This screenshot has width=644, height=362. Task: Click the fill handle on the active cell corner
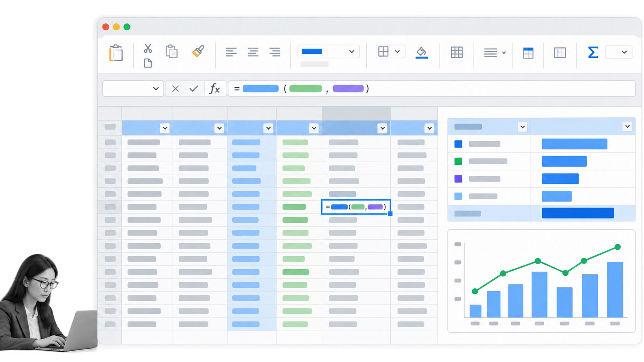(390, 214)
